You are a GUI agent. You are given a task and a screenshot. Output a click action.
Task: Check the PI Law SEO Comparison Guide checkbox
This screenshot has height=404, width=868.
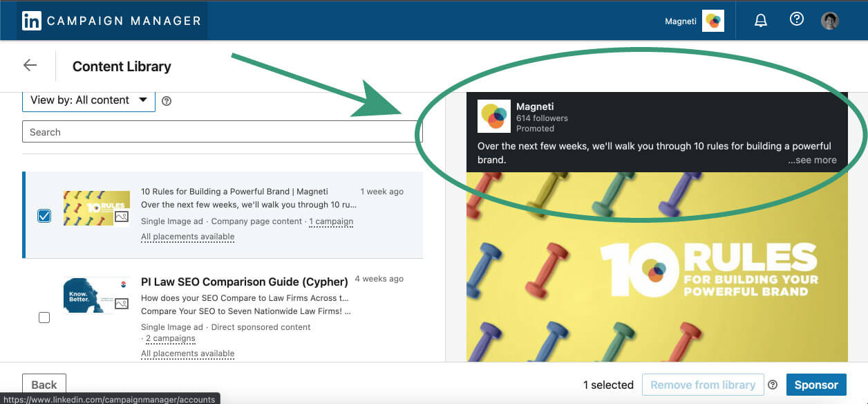coord(44,318)
